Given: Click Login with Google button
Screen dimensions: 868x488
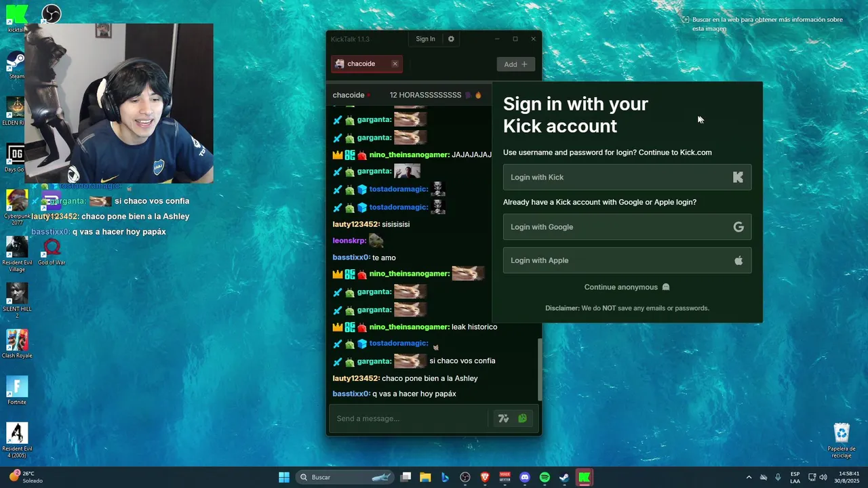Looking at the screenshot, I should pos(627,227).
